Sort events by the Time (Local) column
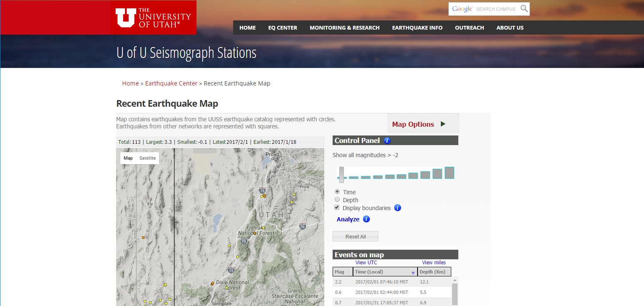The image size is (644, 306). point(385,272)
